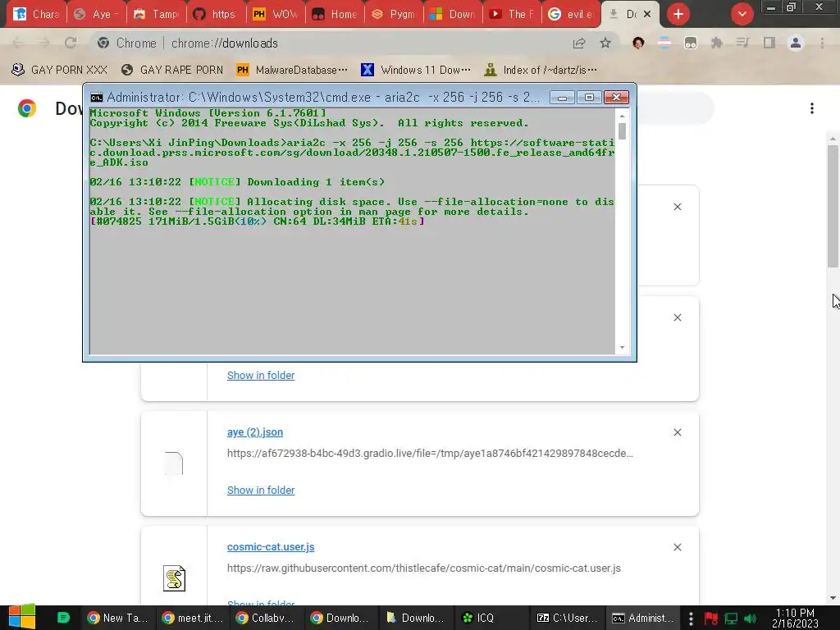The width and height of the screenshot is (840, 630).
Task: Open the Extensions puzzle-piece icon
Action: tap(717, 43)
